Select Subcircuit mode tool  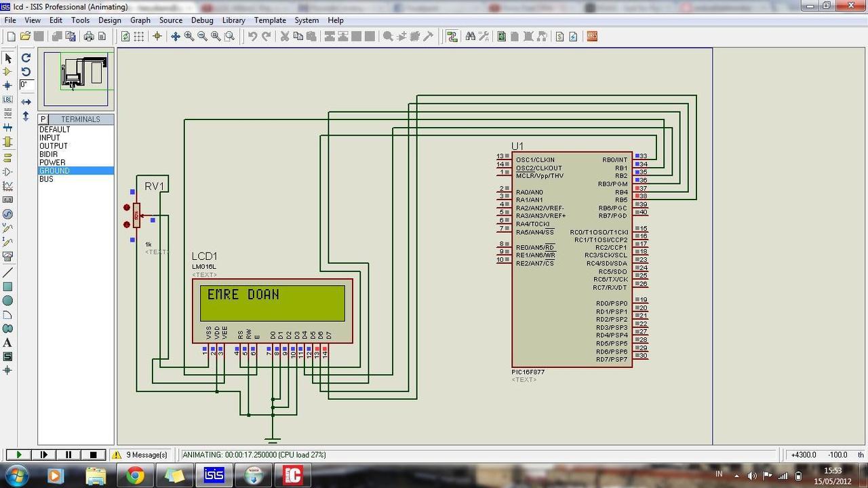[x=8, y=142]
